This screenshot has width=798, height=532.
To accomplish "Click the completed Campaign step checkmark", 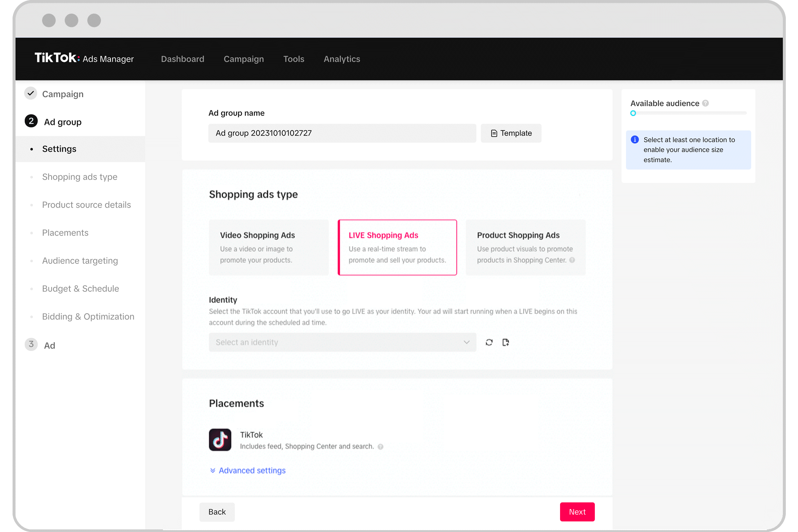I will [31, 93].
